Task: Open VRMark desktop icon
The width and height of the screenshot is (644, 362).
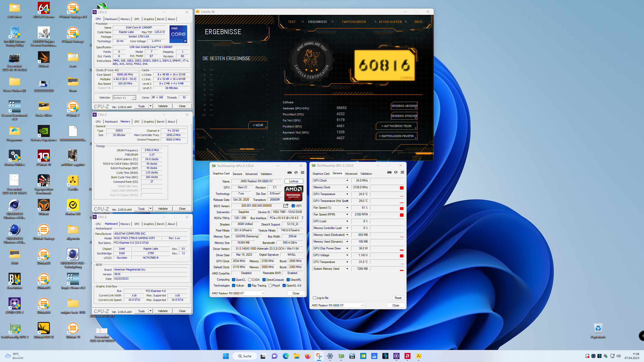Action: click(x=44, y=207)
